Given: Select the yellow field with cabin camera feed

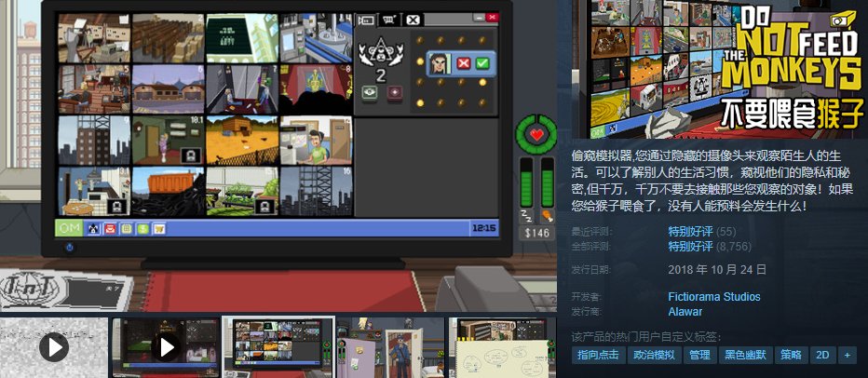Looking at the screenshot, I should (242, 141).
